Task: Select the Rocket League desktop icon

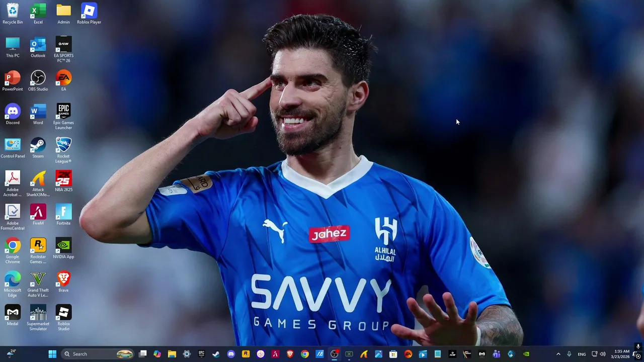Action: (x=63, y=150)
